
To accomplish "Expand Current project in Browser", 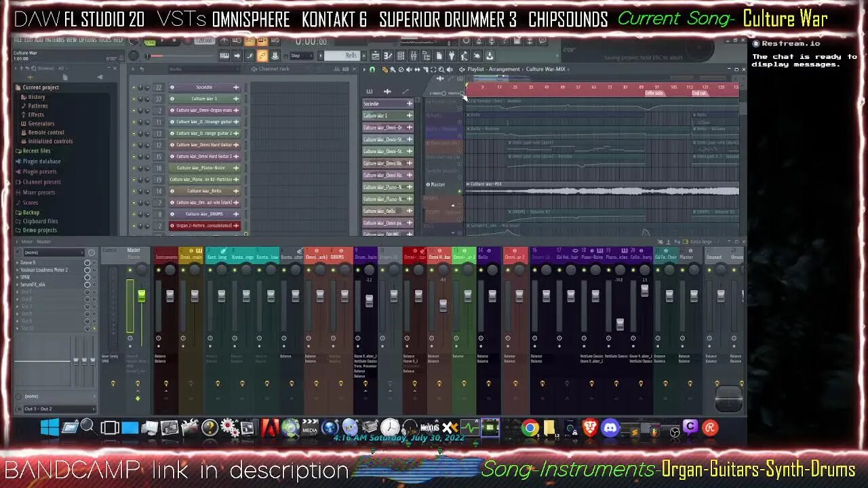I will pos(41,87).
